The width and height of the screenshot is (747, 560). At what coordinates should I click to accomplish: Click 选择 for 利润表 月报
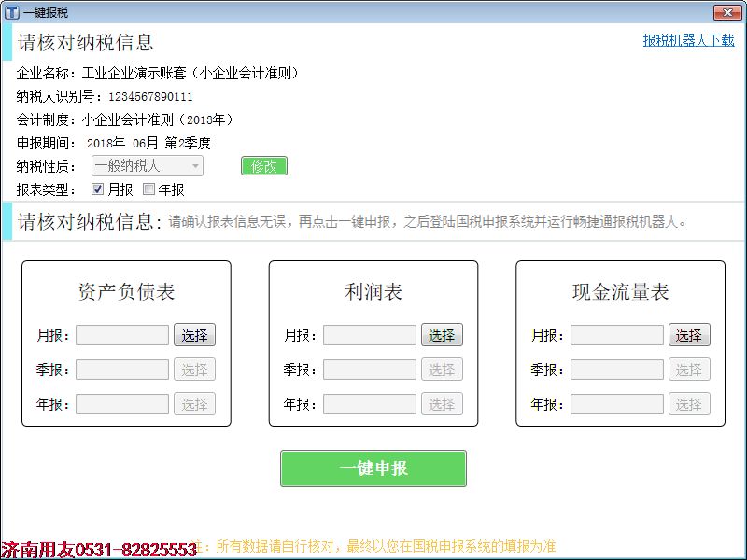pos(442,335)
